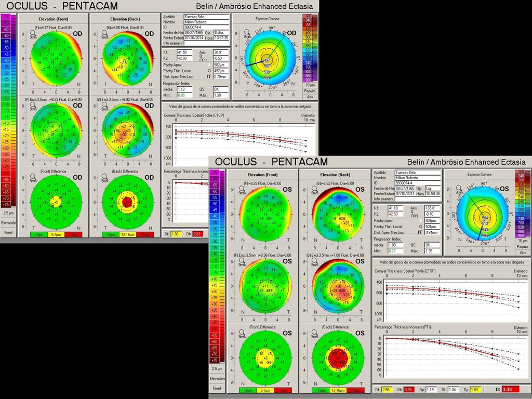Click the Paquim. button in the OD window
The width and height of the screenshot is (532, 399).
point(310,91)
